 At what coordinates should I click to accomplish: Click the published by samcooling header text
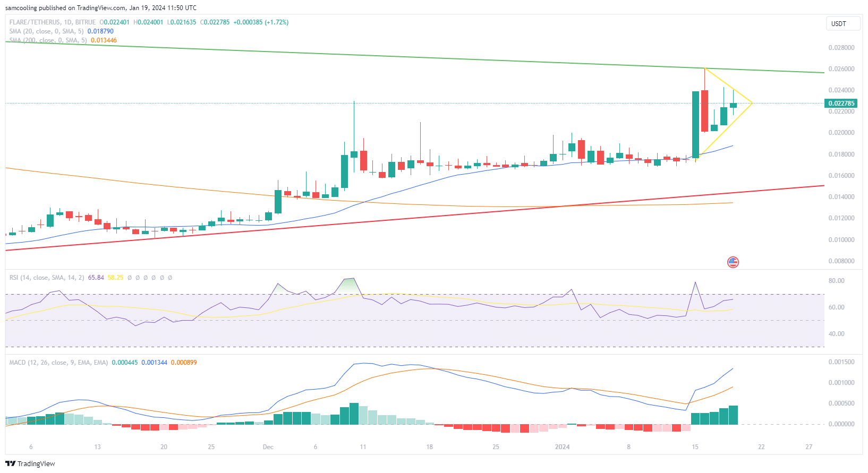(100, 8)
